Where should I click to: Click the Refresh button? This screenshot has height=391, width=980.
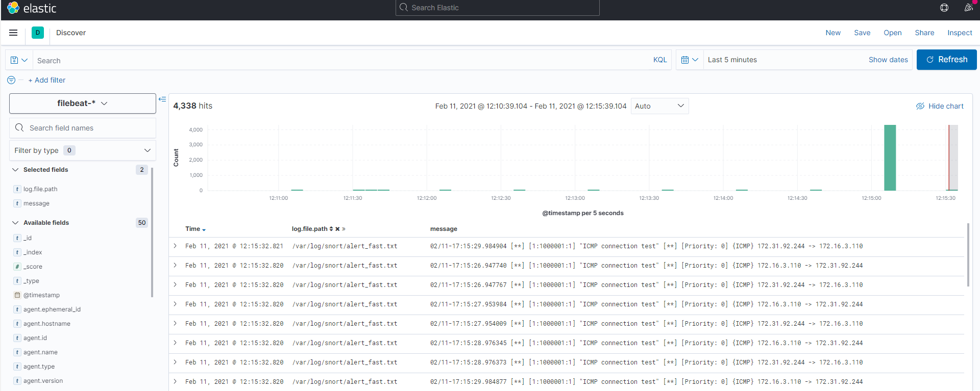(x=946, y=60)
